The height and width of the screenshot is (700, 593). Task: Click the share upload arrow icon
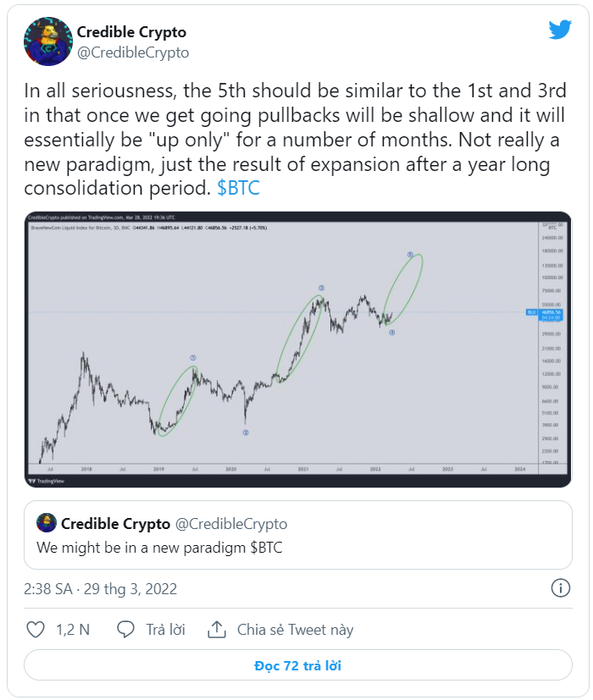217,630
